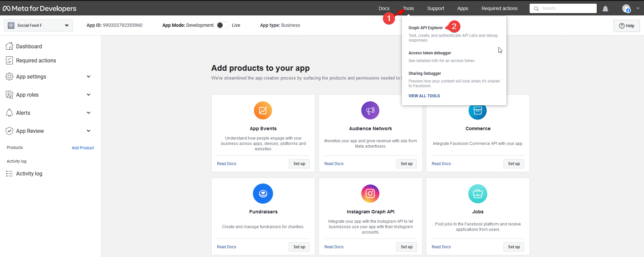Open the profile avatar menu
Viewport: 644px width, 257px height.
tap(626, 8)
